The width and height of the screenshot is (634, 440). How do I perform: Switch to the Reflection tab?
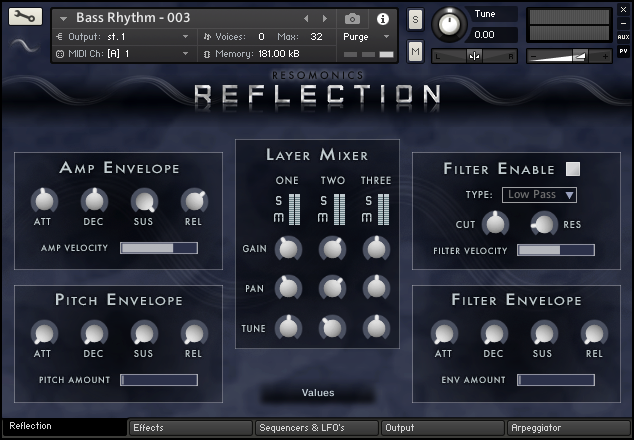click(65, 427)
